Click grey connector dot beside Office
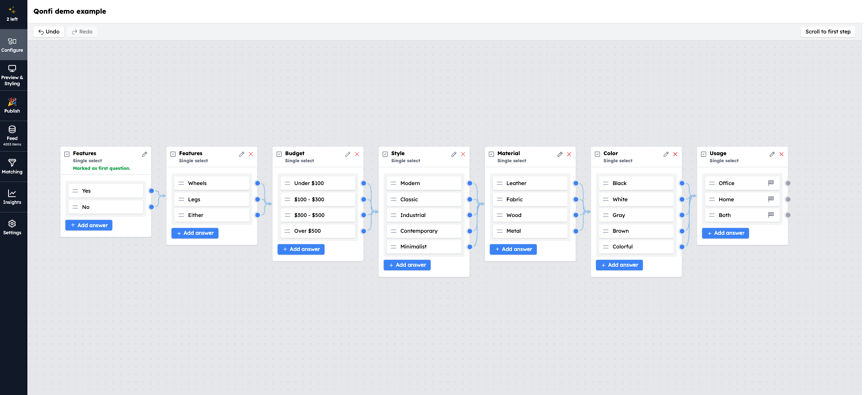This screenshot has width=864, height=395. click(x=788, y=183)
